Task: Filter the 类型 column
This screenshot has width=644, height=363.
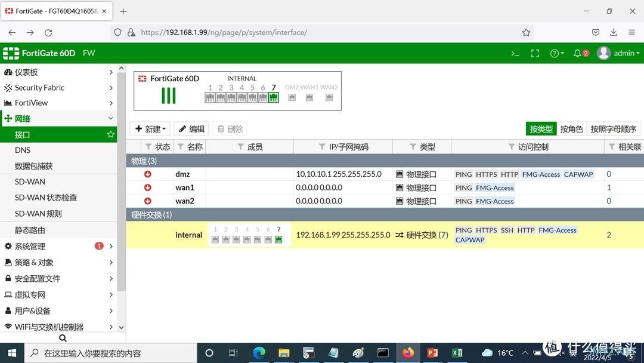Action: pos(413,147)
